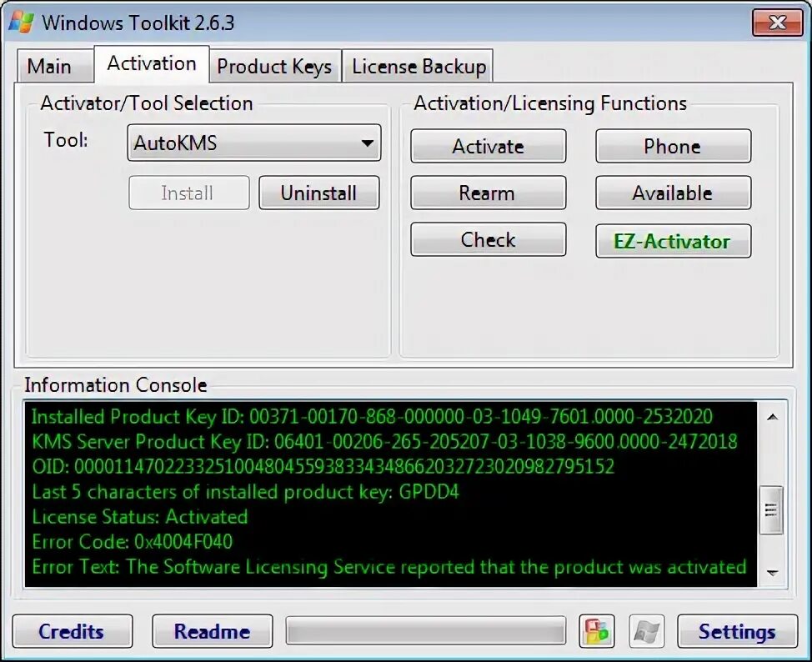812x662 pixels.
Task: Click the 'Error Code: 0x4004F040' line
Action: (132, 541)
